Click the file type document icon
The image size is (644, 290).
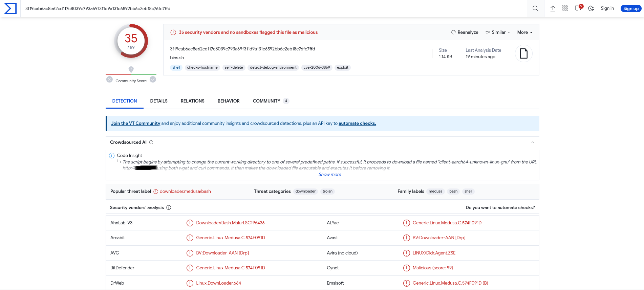(523, 53)
